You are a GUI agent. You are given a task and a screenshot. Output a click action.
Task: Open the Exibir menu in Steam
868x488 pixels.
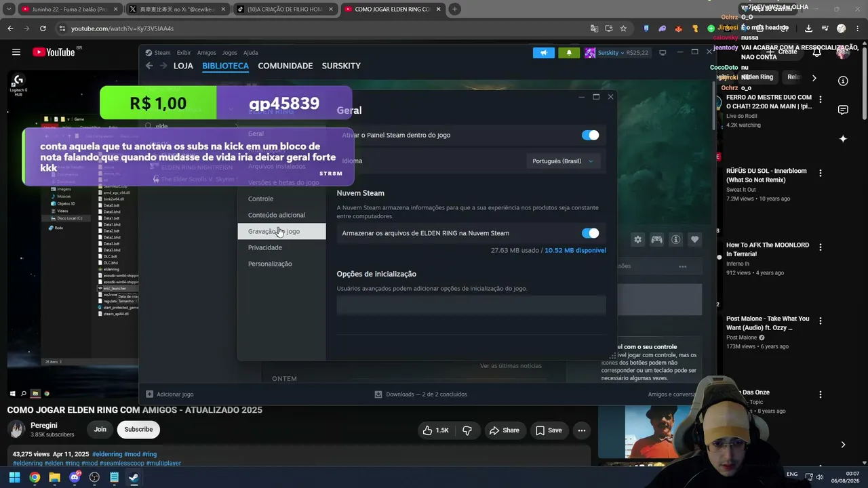coord(184,53)
